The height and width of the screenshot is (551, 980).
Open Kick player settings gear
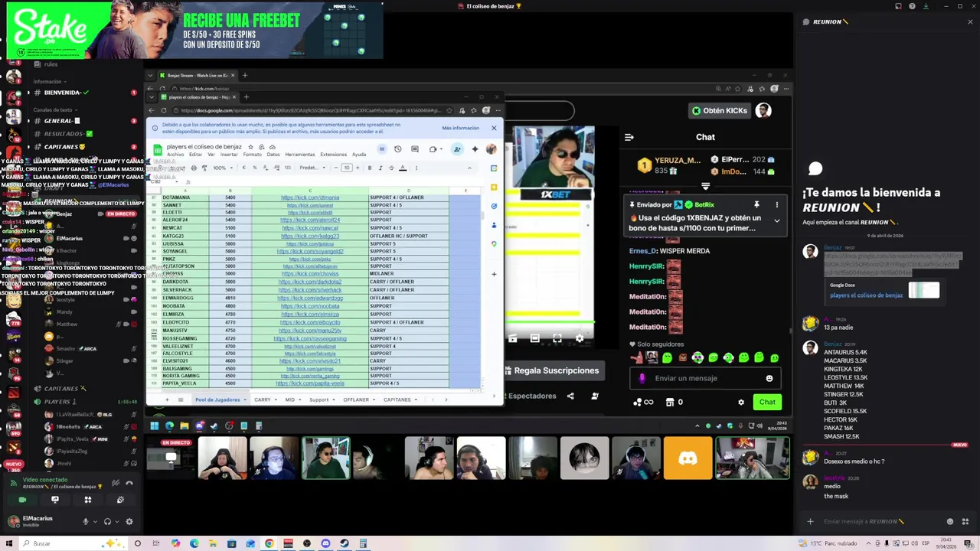pos(579,338)
